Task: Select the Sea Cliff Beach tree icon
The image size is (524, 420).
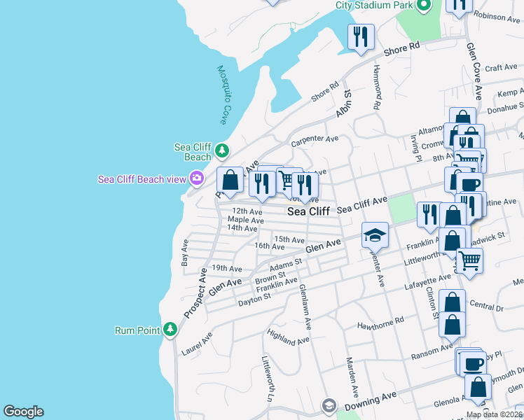Action: (222, 151)
